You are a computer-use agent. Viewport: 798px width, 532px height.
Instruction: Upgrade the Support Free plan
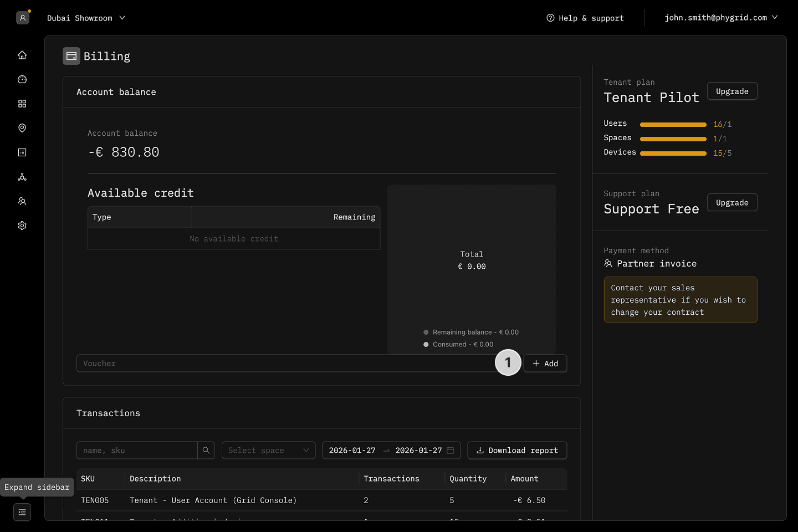coord(731,203)
